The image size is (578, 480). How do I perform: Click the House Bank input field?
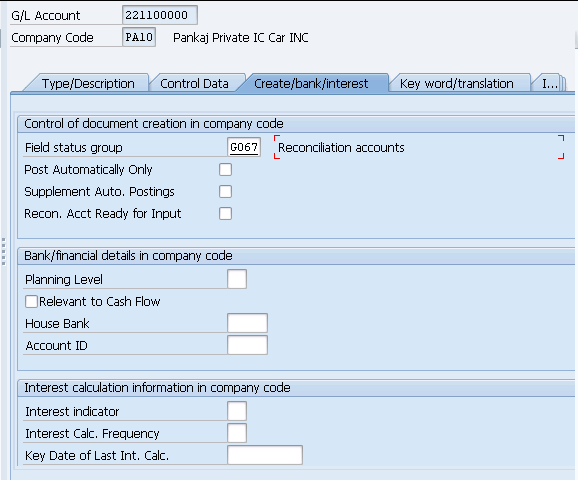pos(247,323)
